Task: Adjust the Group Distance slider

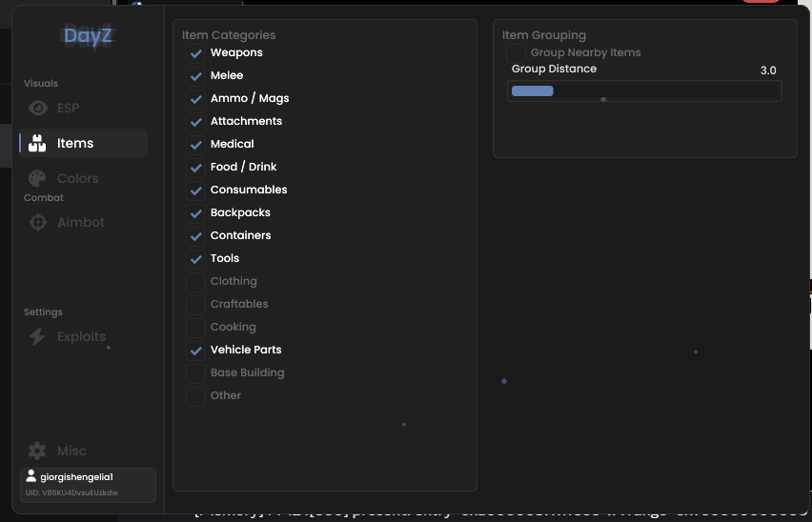Action: point(644,91)
